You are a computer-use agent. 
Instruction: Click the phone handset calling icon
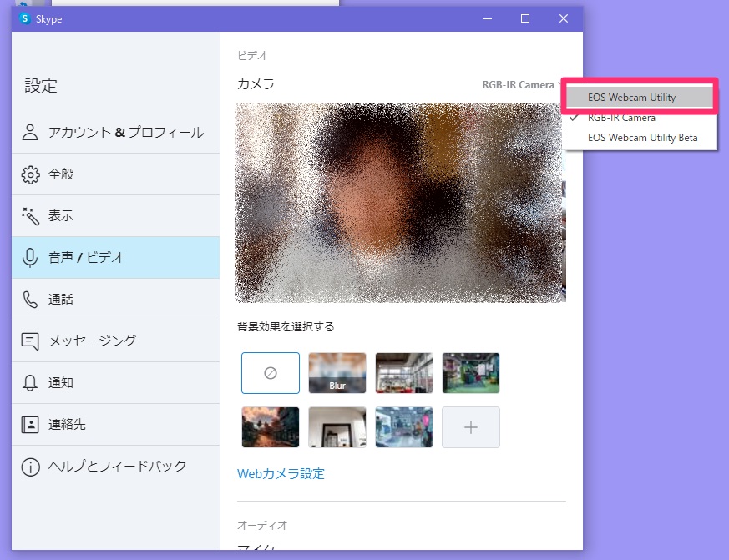point(30,300)
